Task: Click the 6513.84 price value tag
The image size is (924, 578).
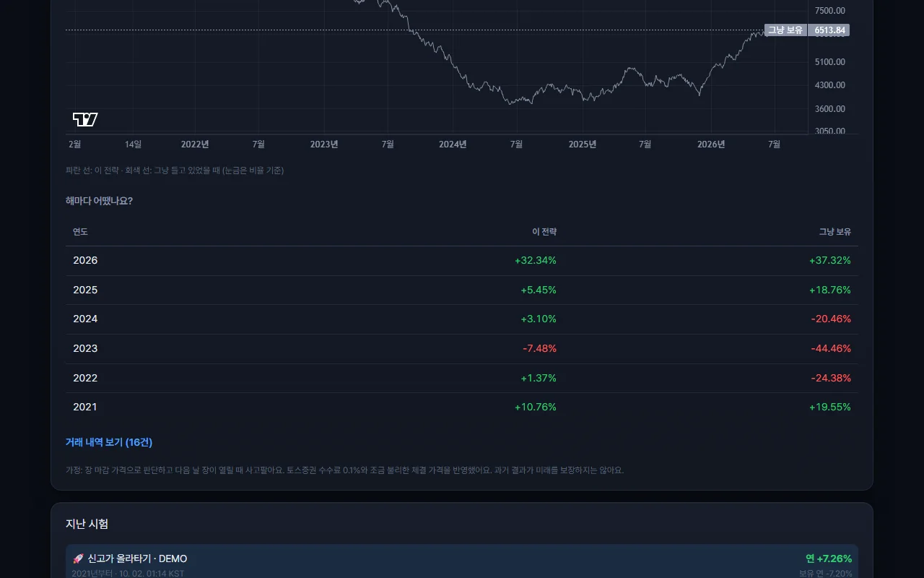Action: (829, 30)
